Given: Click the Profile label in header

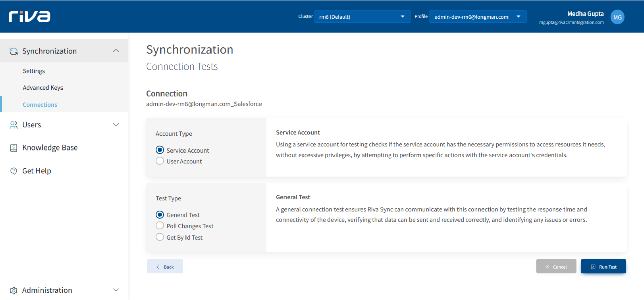Looking at the screenshot, I should 421,16.
